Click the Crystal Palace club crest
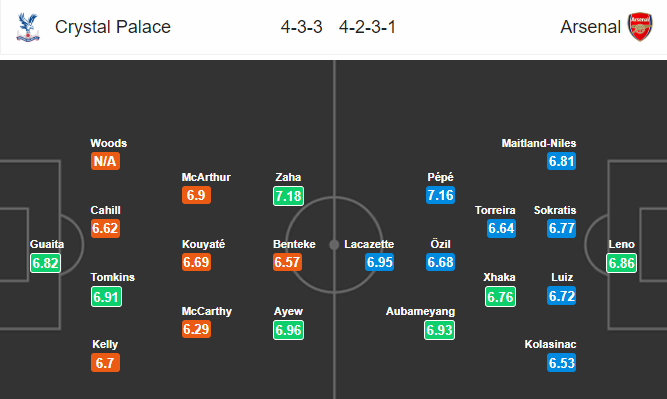 coord(28,27)
